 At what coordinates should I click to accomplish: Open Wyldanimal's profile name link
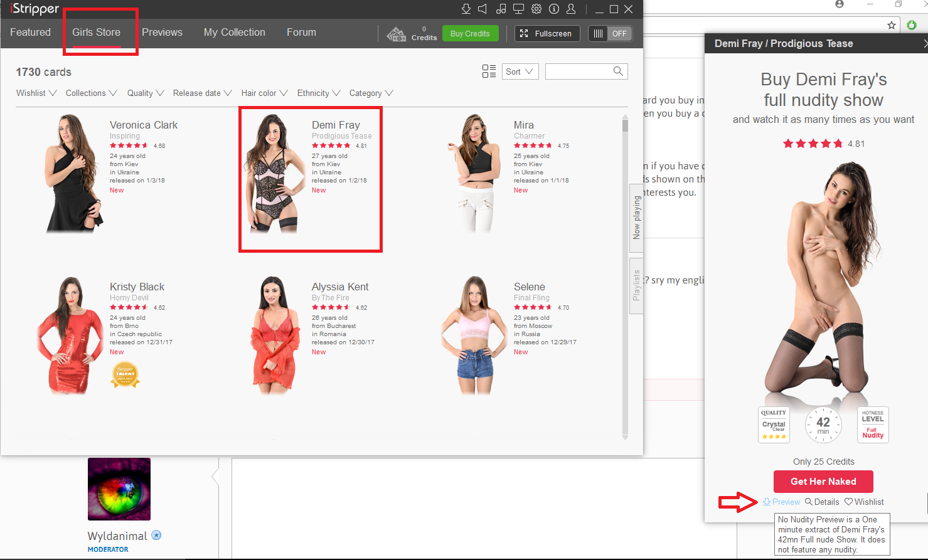117,536
